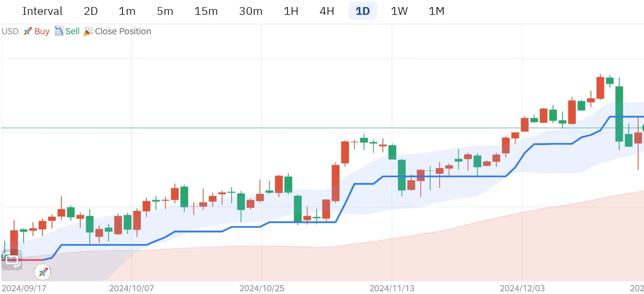Change interval to 1H

click(291, 11)
